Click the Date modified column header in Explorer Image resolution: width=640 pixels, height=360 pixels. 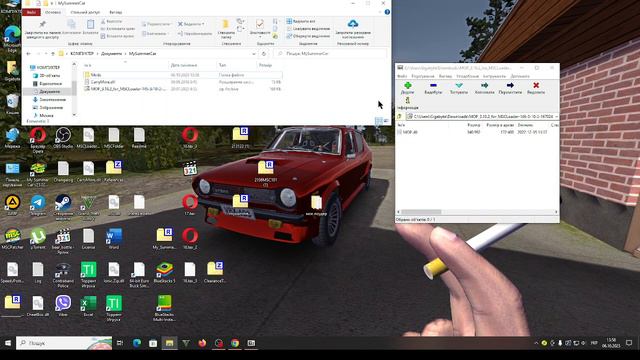[184, 65]
